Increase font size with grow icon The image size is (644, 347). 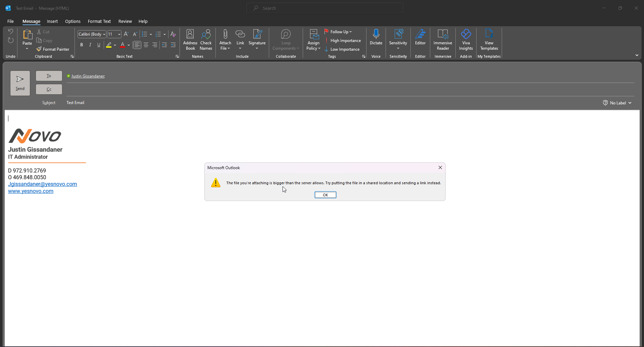pos(126,34)
